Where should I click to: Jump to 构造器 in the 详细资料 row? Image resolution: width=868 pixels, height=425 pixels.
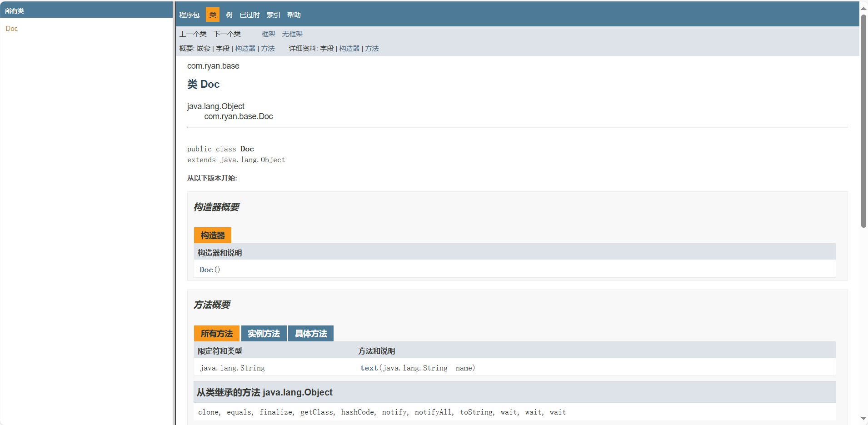pos(349,49)
